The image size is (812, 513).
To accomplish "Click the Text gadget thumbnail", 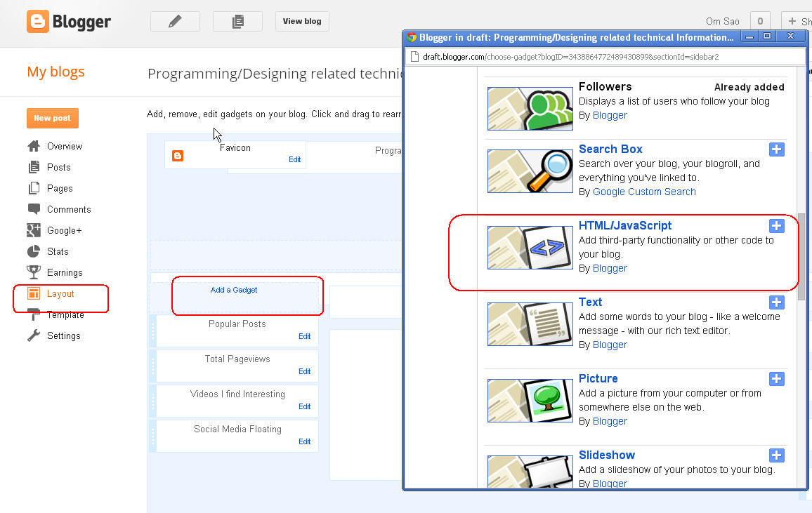I will (530, 324).
